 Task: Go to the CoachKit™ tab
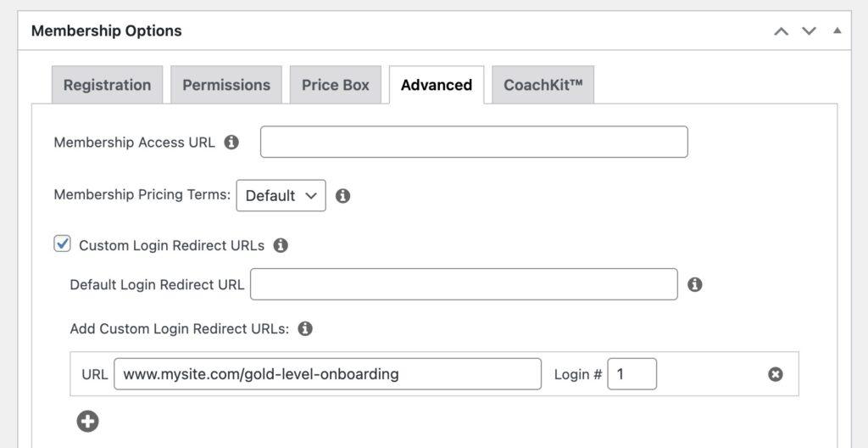click(542, 86)
